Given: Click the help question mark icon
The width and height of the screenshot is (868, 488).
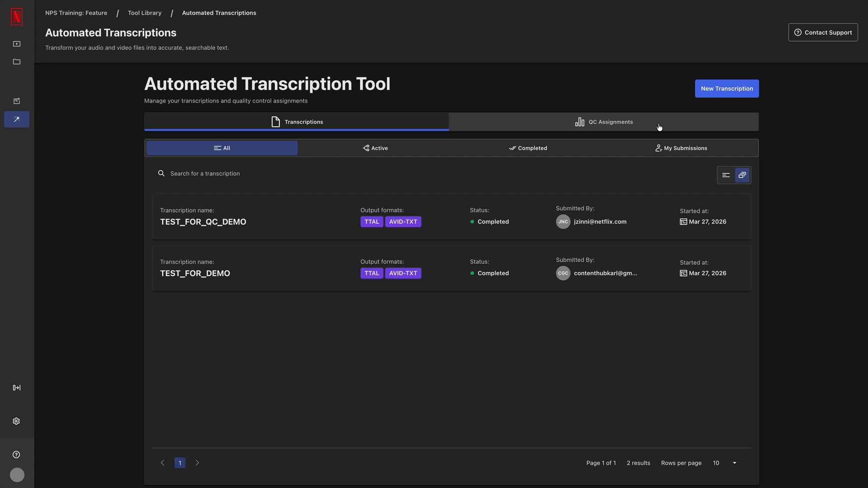Looking at the screenshot, I should click(17, 455).
